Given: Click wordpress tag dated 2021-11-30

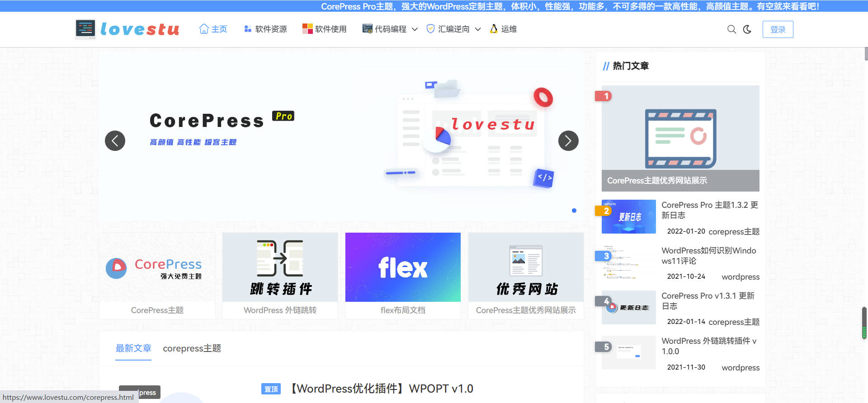Looking at the screenshot, I should click(x=741, y=368).
